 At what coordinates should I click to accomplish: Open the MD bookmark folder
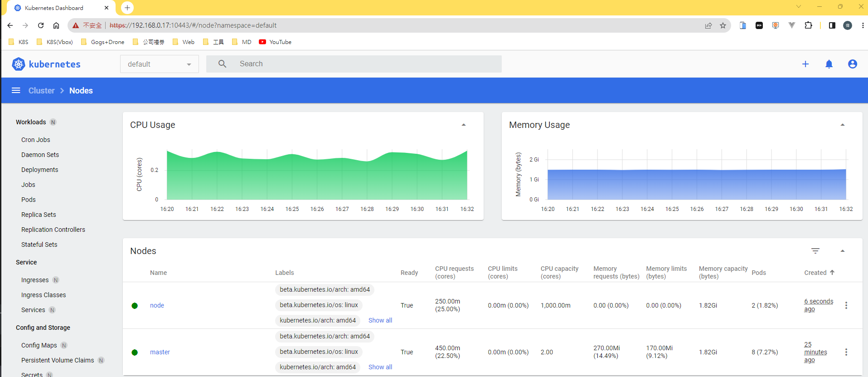(x=242, y=42)
